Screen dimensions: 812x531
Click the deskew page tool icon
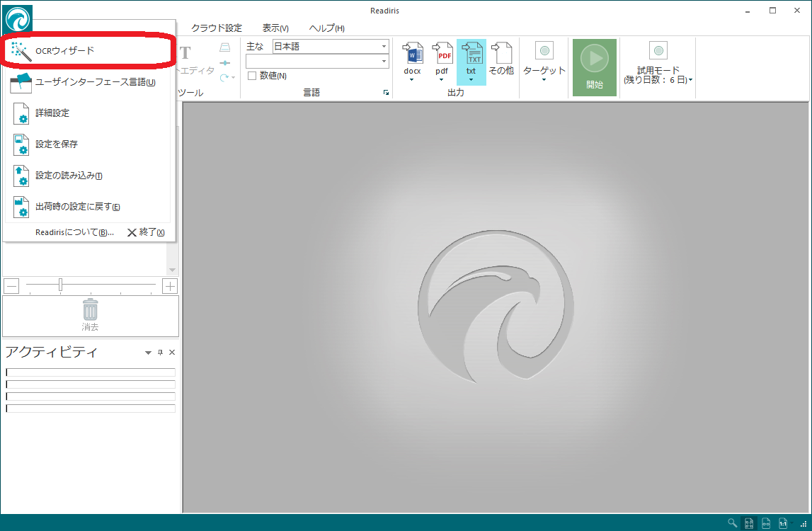pos(224,47)
